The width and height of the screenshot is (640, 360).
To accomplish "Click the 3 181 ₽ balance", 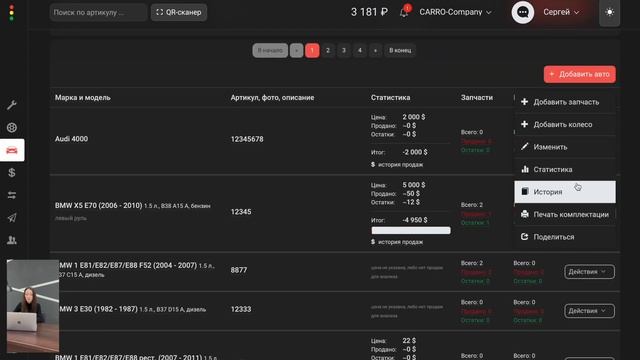I will click(x=369, y=12).
